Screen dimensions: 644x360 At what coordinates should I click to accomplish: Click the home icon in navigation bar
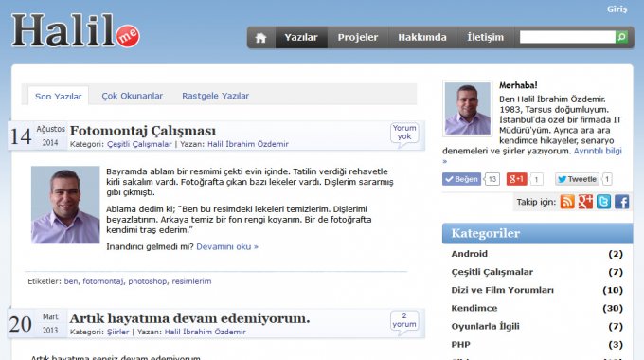(260, 38)
